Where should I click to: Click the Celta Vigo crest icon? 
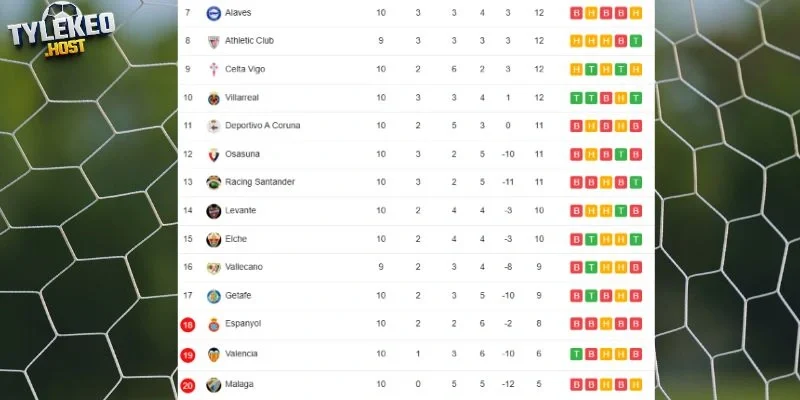click(x=213, y=69)
